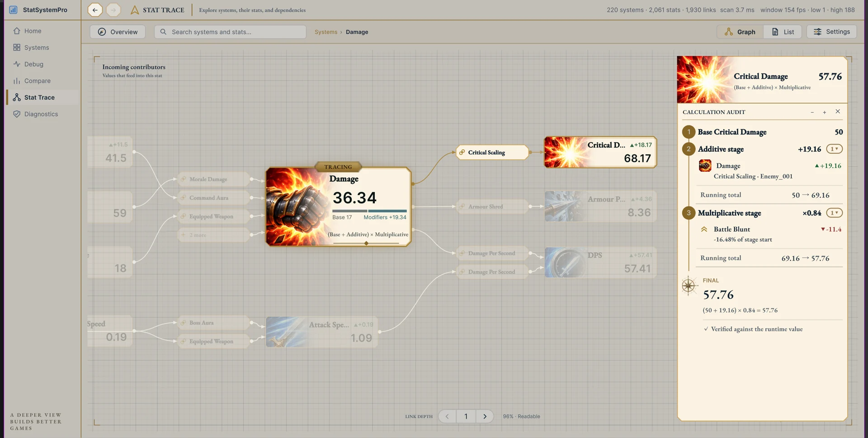Expand the Multiplicative stage dropdown
The height and width of the screenshot is (438, 868).
click(835, 213)
